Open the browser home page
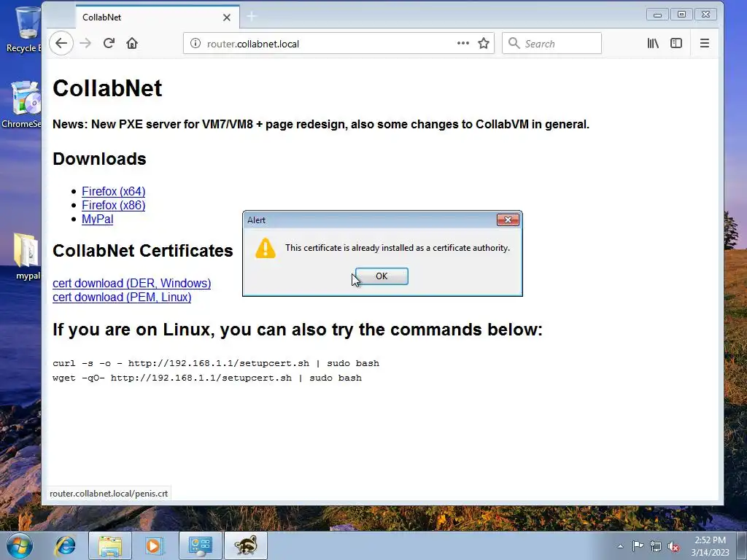747x560 pixels. click(x=132, y=43)
